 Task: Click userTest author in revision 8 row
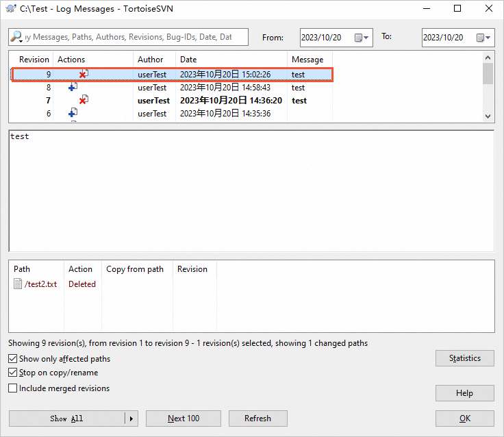[x=152, y=88]
